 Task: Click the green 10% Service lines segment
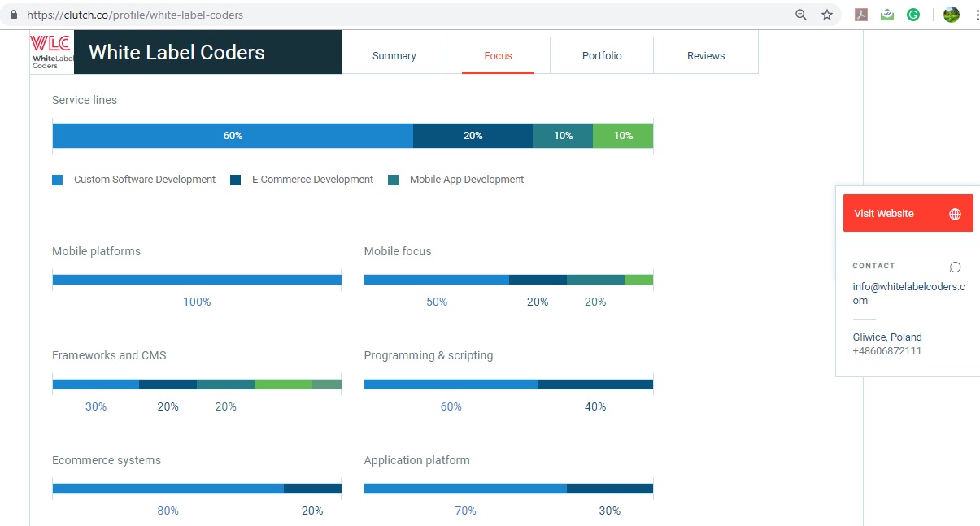click(623, 136)
